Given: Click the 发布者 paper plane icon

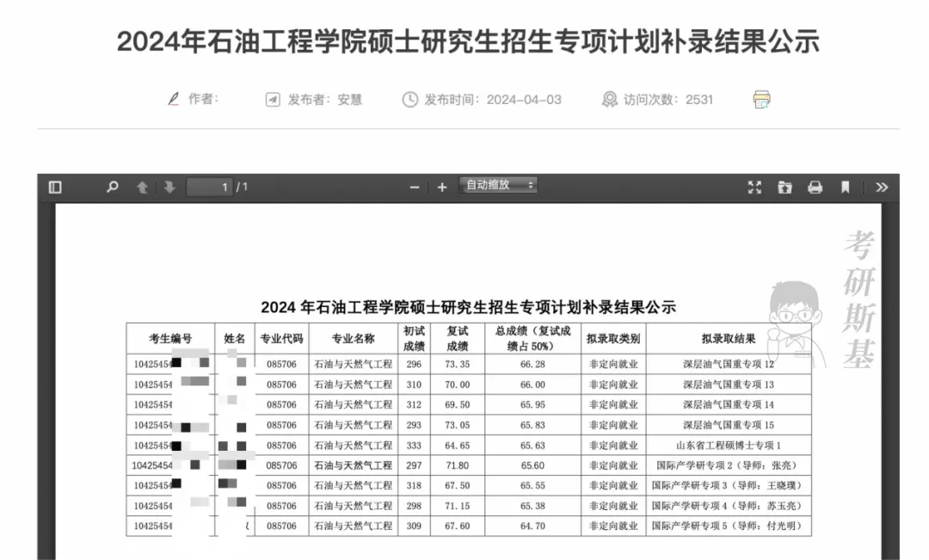Looking at the screenshot, I should (273, 100).
